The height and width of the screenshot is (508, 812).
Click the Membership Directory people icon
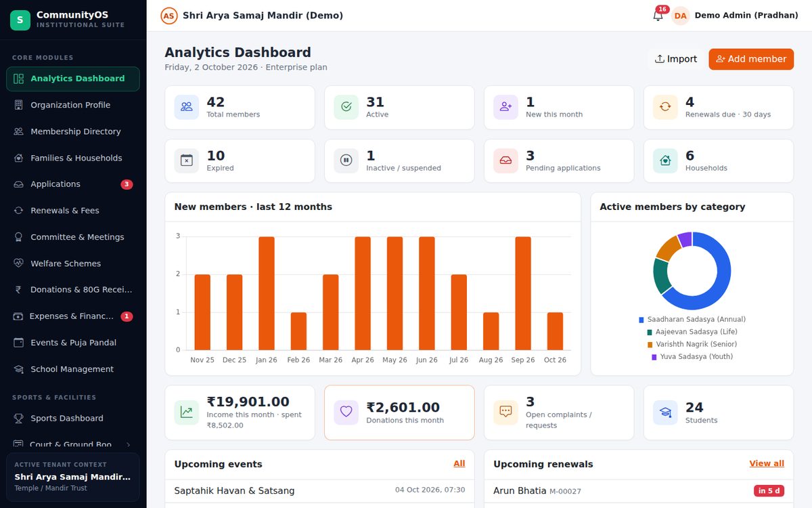click(x=18, y=131)
